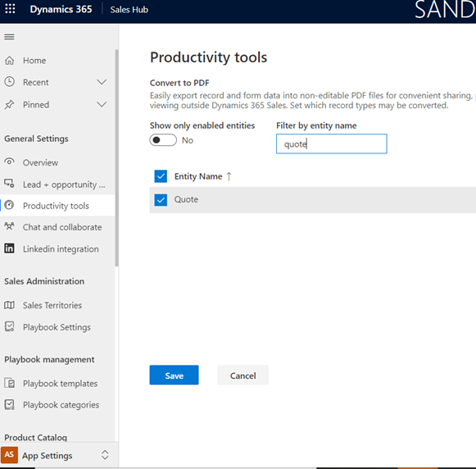
Task: Click the Playbook templates icon
Action: coord(9,383)
